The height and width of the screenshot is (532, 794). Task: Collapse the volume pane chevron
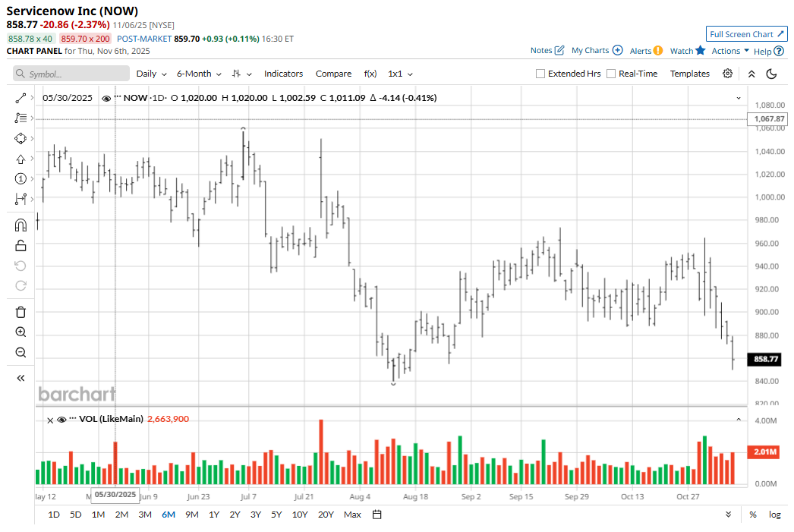point(739,420)
